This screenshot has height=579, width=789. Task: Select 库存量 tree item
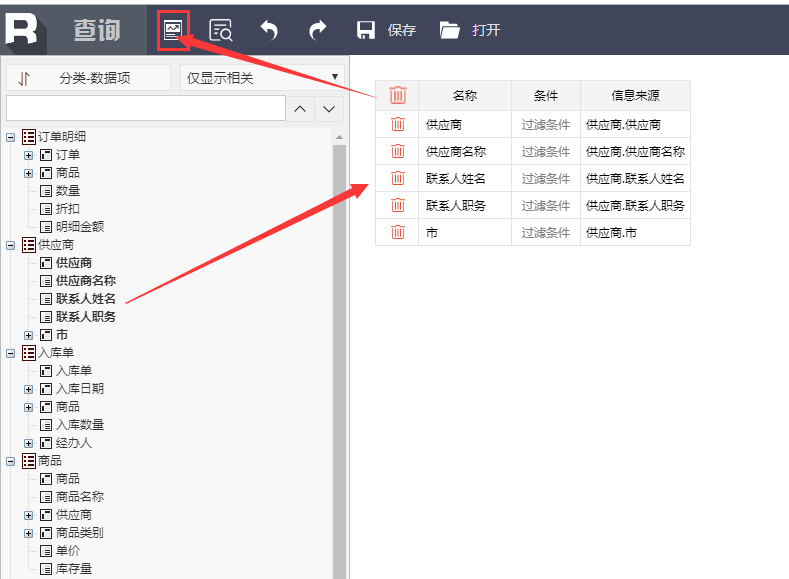point(74,568)
